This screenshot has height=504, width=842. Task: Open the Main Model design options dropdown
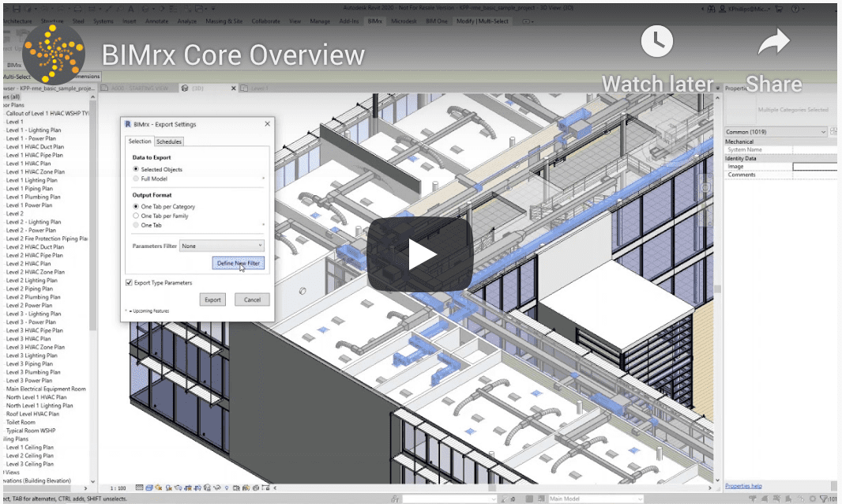596,498
